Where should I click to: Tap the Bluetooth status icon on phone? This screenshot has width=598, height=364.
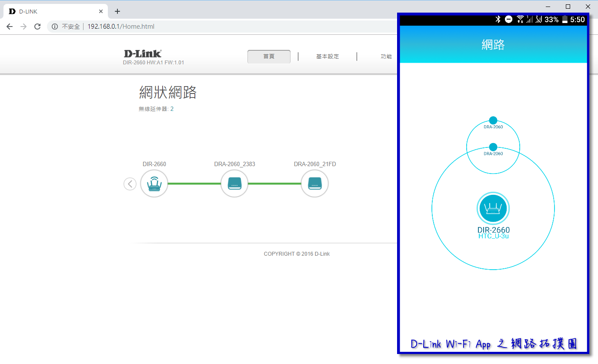point(498,19)
